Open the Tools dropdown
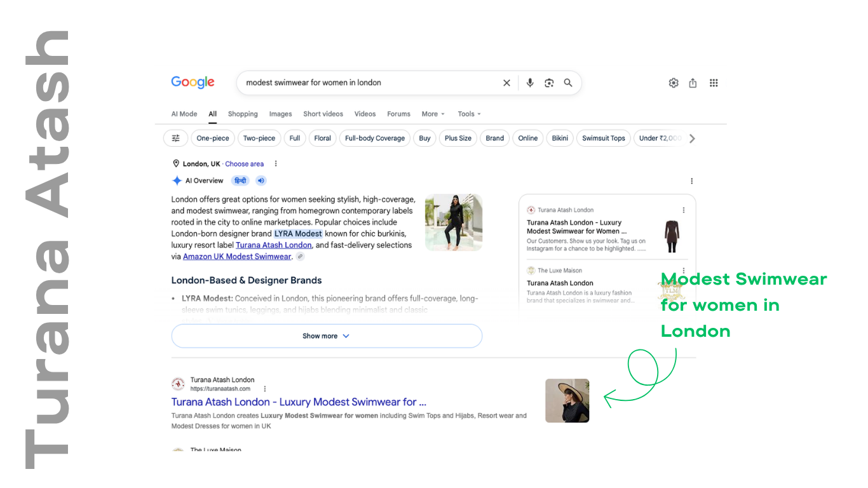868x488 pixels. [470, 114]
